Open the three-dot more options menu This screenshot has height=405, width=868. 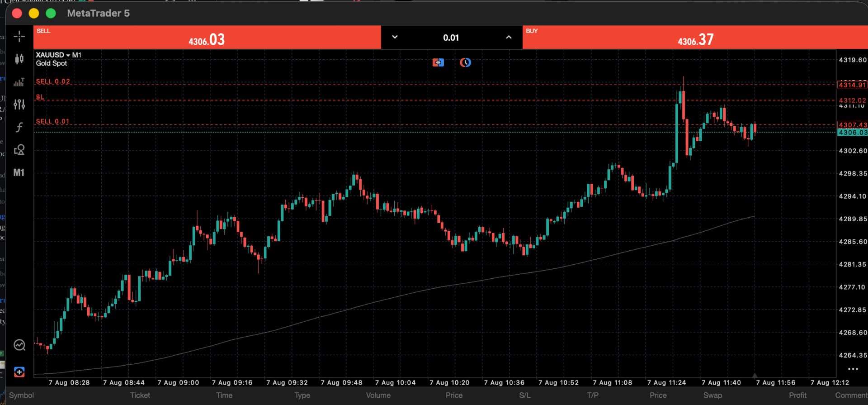tap(853, 369)
